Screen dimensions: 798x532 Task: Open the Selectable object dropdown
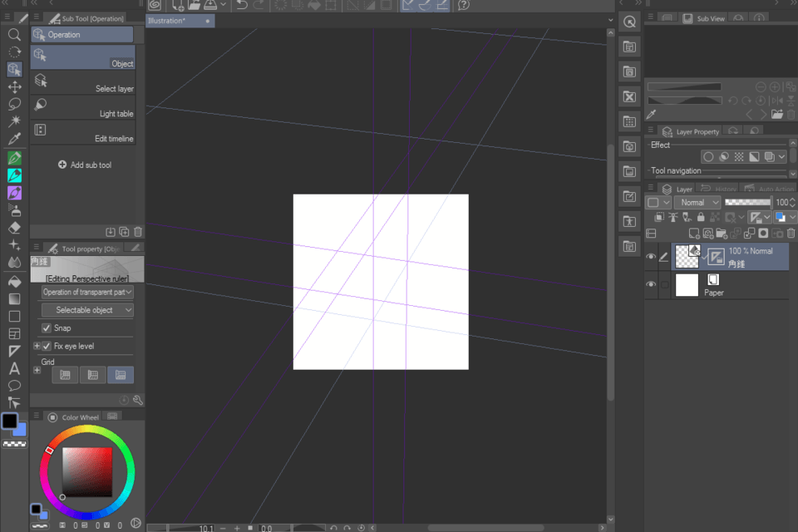coord(87,310)
